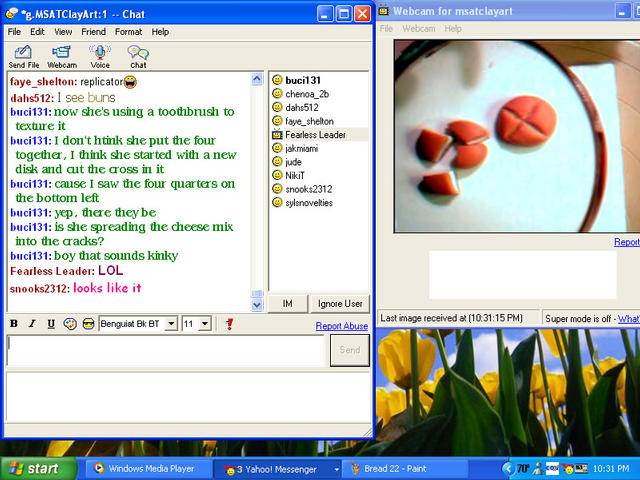640x480 pixels.
Task: Open the Yahoo! Messenger taskbar group
Action: pos(277,469)
